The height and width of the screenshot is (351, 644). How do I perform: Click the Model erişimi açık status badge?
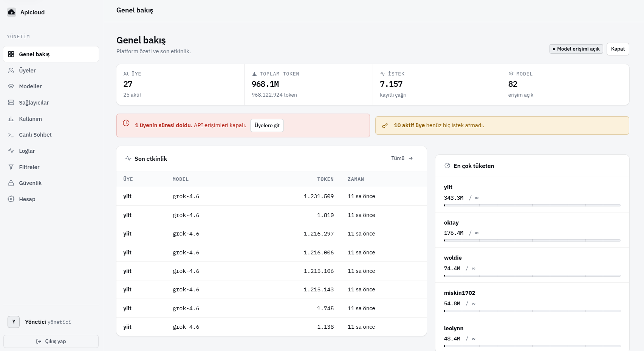[576, 49]
